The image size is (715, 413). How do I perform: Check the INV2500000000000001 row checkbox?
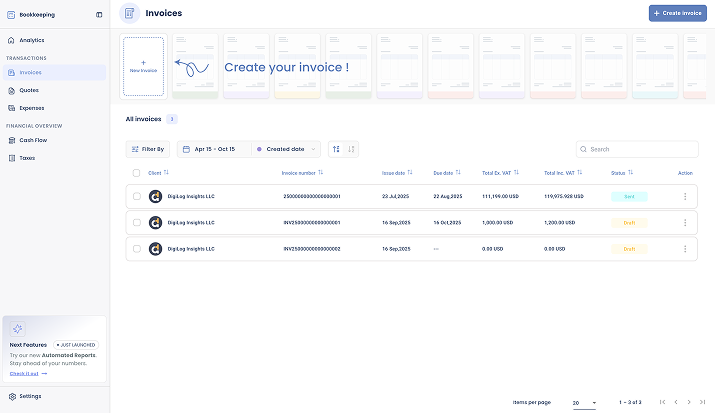pos(137,222)
